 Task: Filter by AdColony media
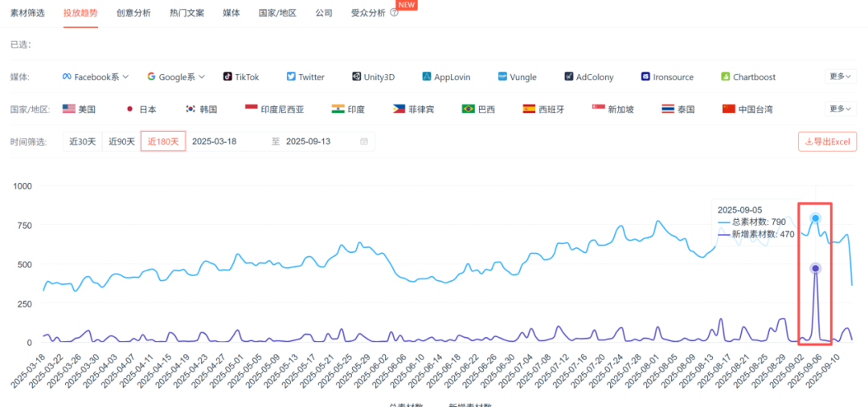(589, 77)
